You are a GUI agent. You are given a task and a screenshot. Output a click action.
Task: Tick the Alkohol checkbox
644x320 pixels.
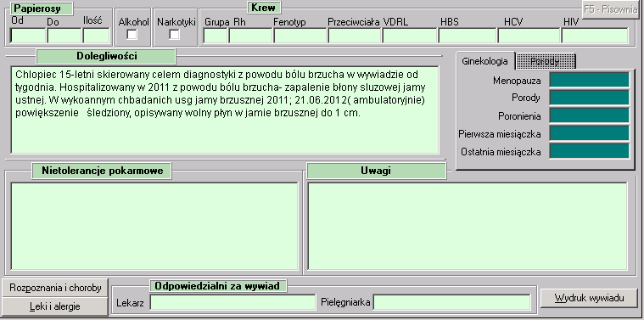(x=132, y=35)
